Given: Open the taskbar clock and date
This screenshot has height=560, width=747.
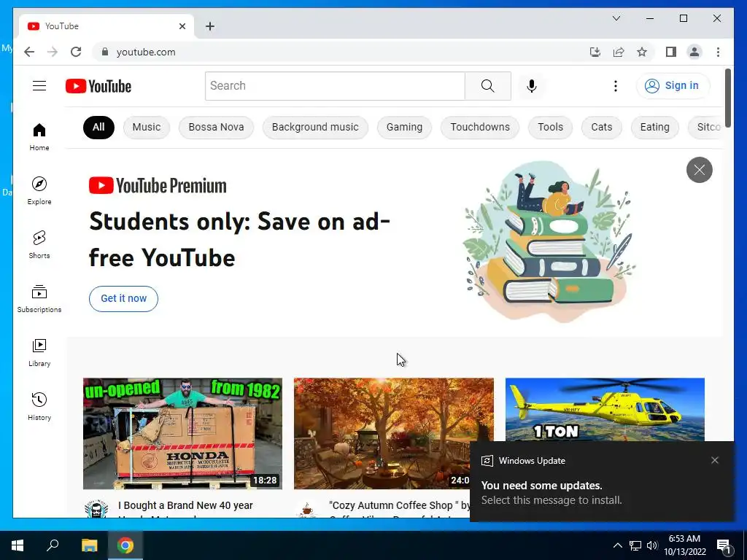Looking at the screenshot, I should [684, 545].
